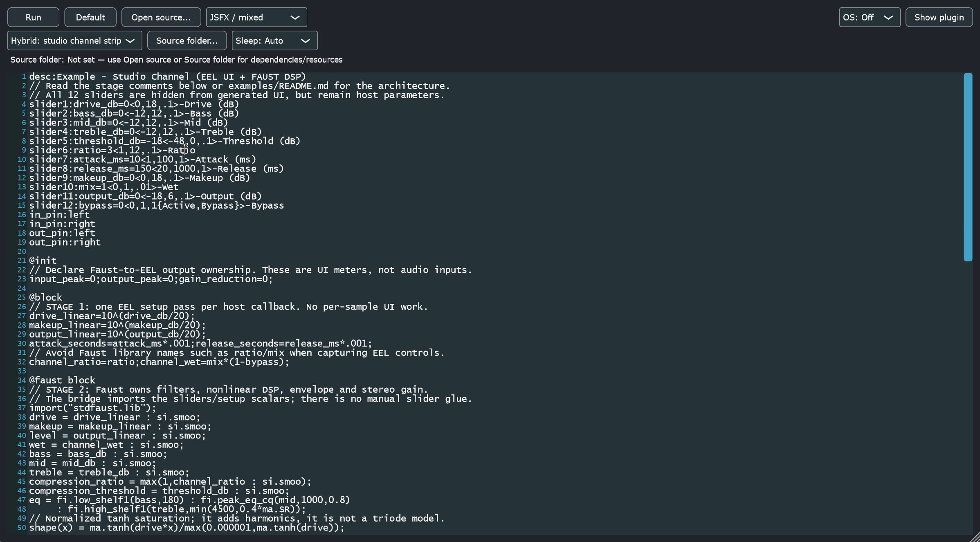
Task: Click the slider12:bypass code line
Action: pyautogui.click(x=156, y=205)
